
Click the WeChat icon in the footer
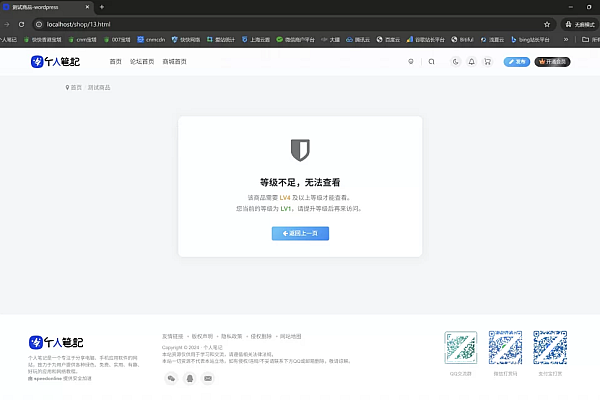pyautogui.click(x=171, y=379)
